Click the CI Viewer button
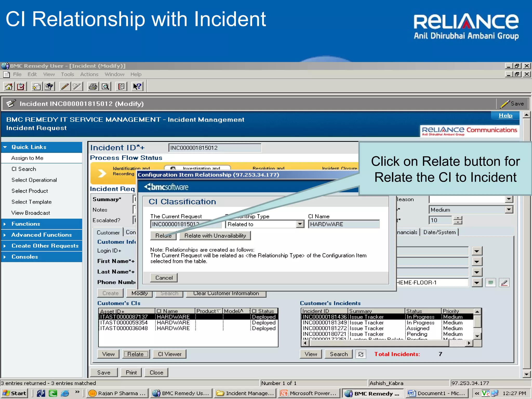This screenshot has height=399, width=532. pyautogui.click(x=170, y=354)
